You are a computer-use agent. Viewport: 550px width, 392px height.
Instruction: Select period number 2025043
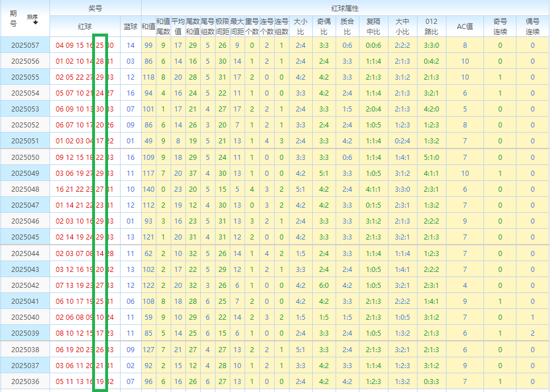tap(25, 270)
